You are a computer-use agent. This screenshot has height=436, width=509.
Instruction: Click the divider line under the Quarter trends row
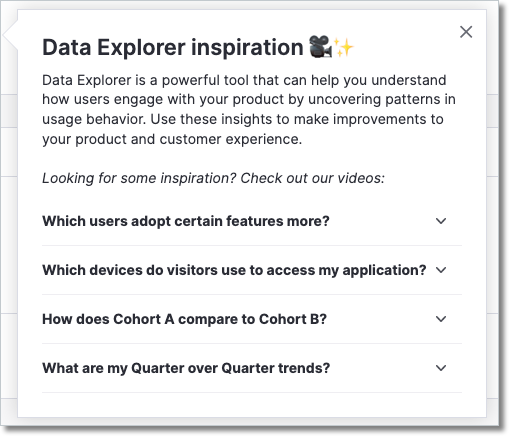[x=252, y=393]
